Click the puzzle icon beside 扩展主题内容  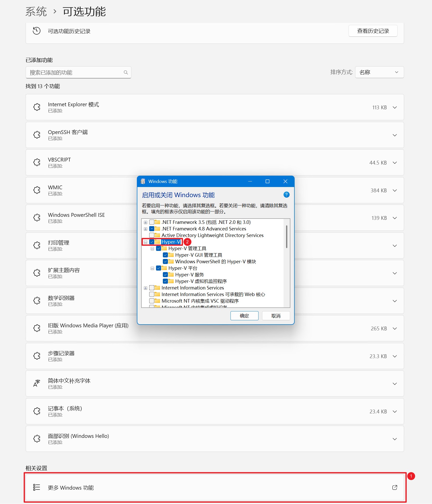click(37, 273)
